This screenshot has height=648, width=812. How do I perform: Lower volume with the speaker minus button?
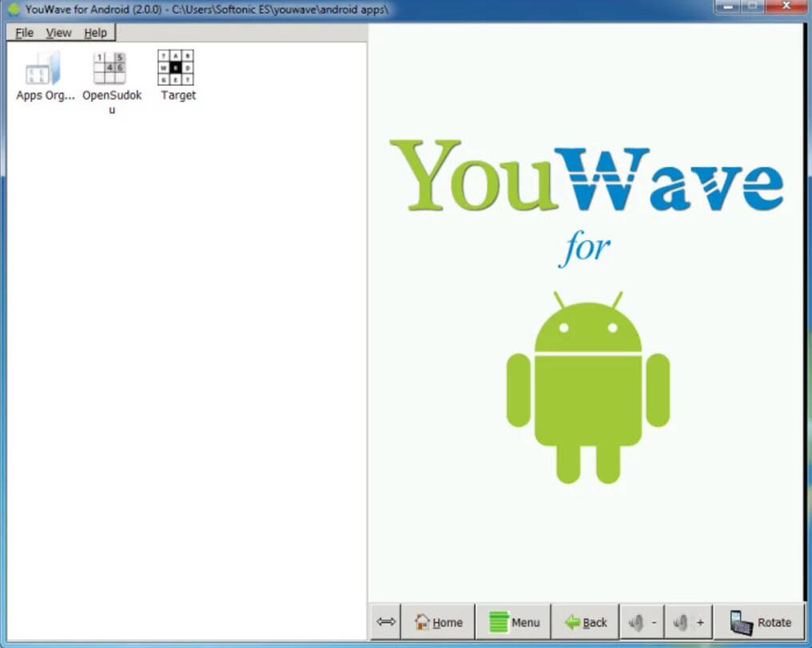pos(642,622)
